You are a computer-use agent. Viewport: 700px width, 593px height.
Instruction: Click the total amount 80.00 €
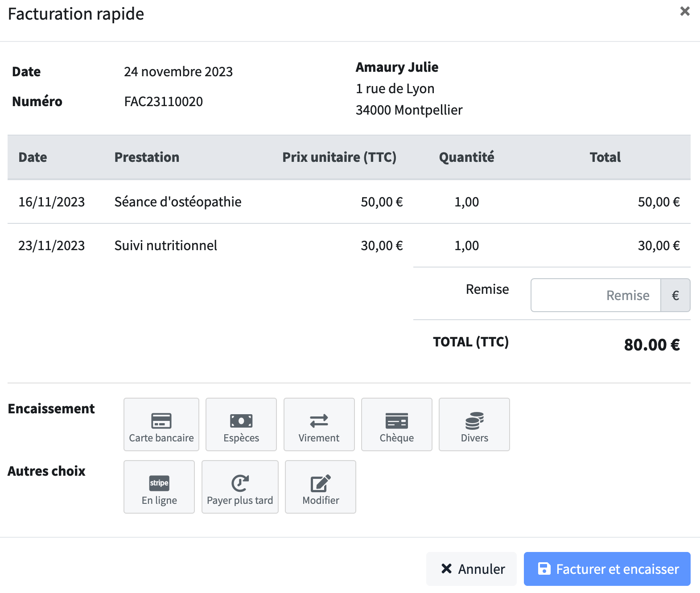[652, 345]
